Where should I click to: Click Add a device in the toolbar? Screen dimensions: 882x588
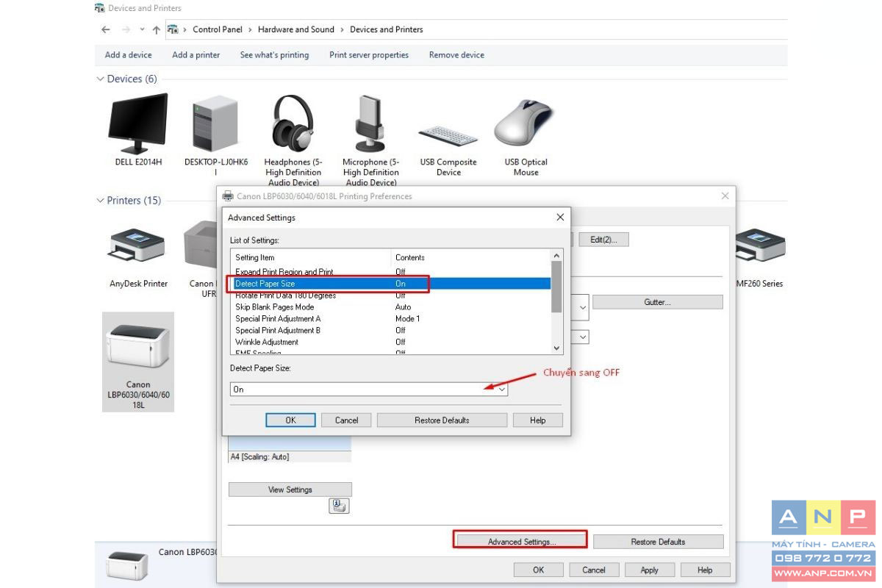click(129, 55)
